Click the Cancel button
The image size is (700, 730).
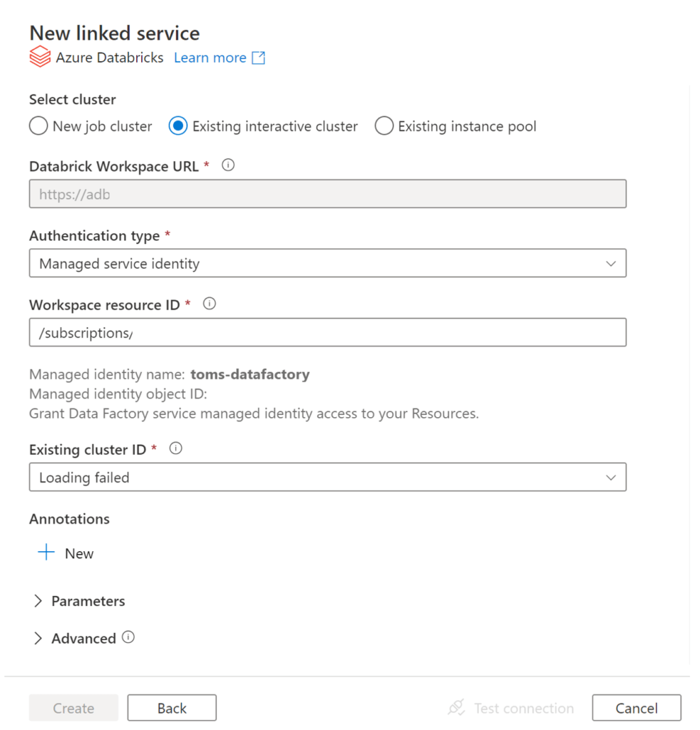click(x=636, y=708)
